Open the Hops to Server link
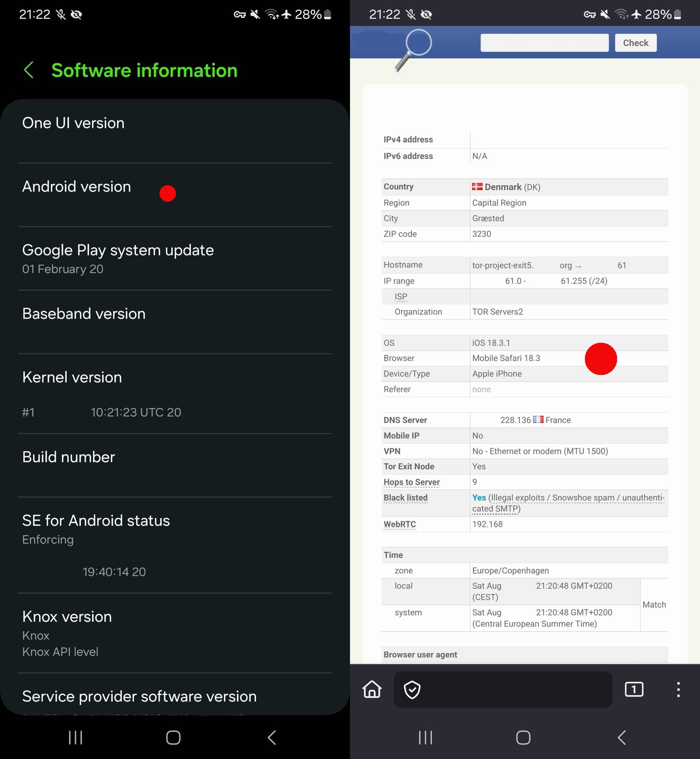 [412, 482]
